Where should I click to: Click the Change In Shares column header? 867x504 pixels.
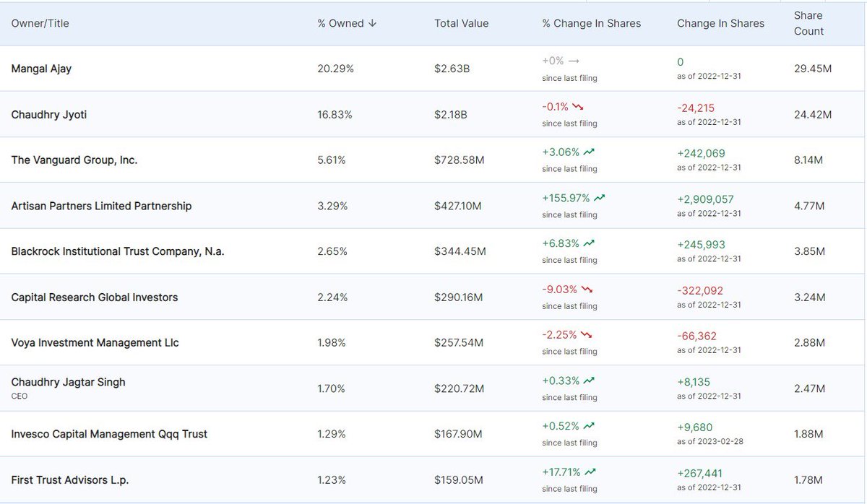tap(720, 23)
